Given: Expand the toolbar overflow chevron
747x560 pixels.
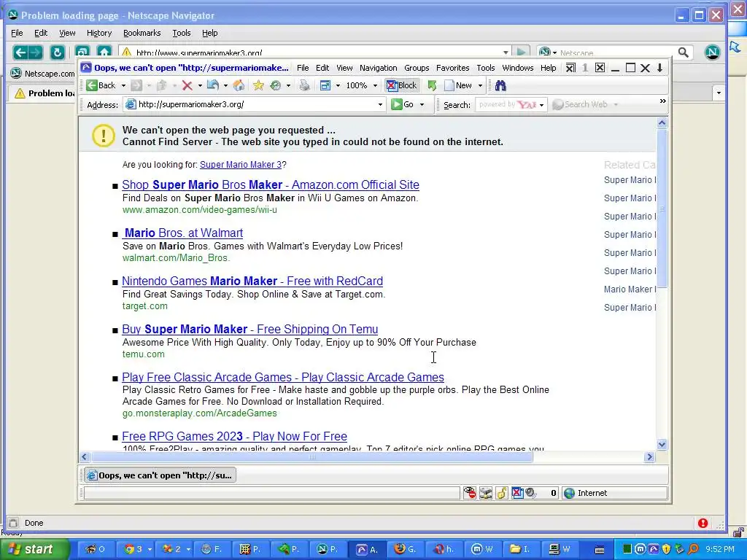Looking at the screenshot, I should coord(662,101).
